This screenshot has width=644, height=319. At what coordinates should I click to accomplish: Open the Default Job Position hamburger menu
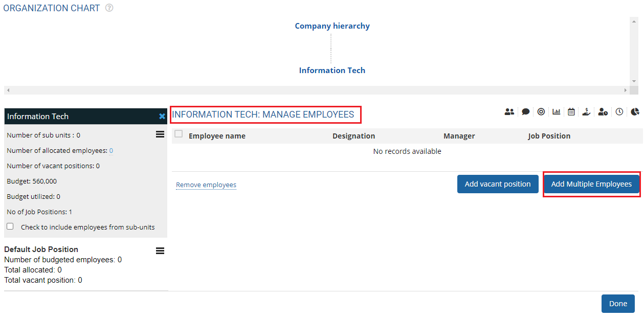(160, 250)
